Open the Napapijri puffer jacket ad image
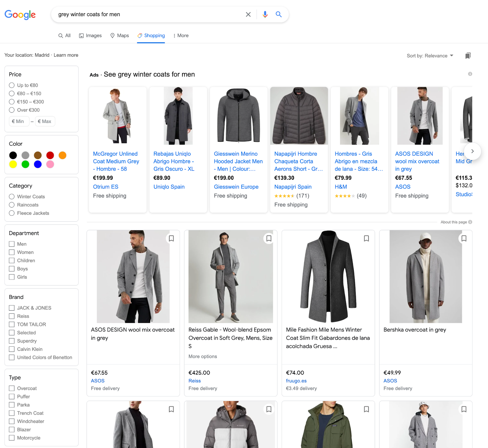Viewport: 488px width, 448px height. [299, 116]
